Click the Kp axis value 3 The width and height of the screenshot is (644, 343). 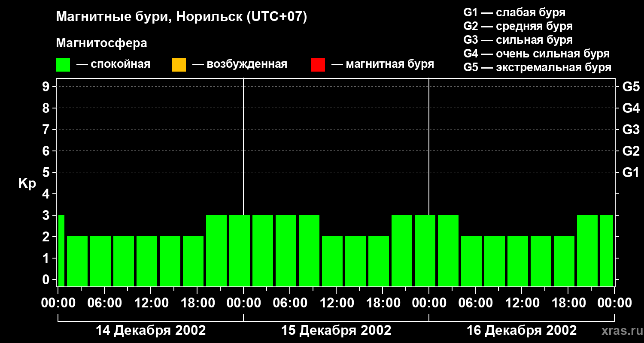[x=47, y=215]
